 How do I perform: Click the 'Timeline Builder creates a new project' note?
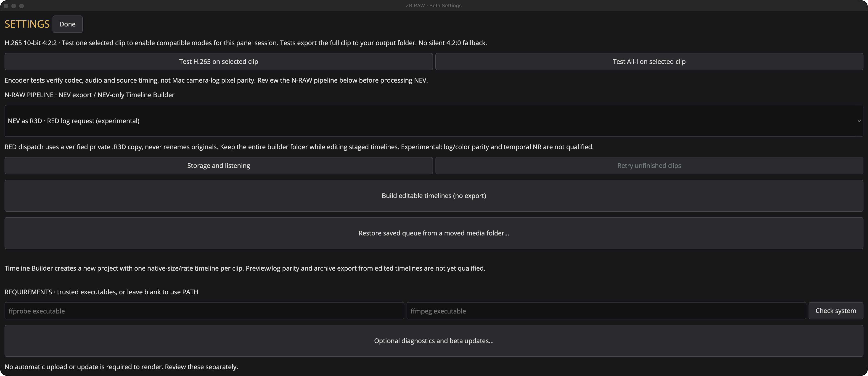(x=245, y=268)
